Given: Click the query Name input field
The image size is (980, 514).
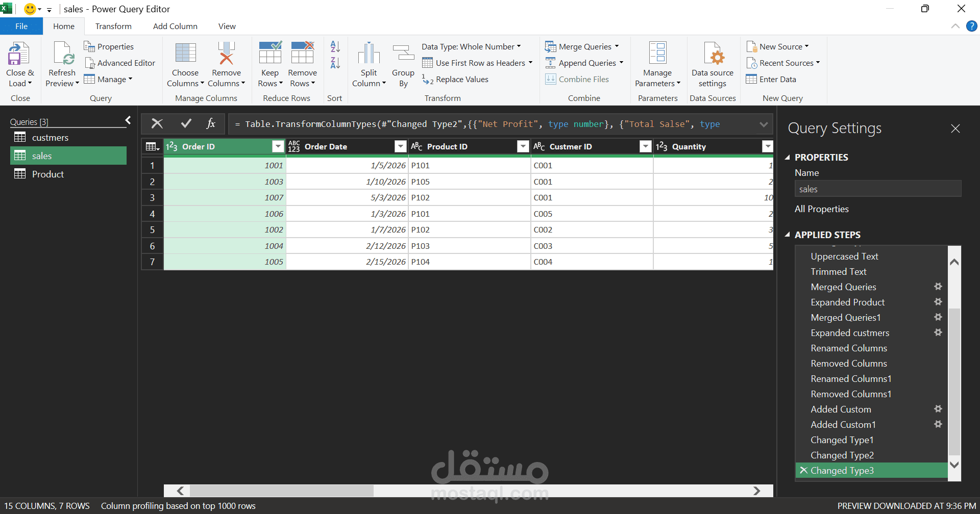Looking at the screenshot, I should click(878, 189).
